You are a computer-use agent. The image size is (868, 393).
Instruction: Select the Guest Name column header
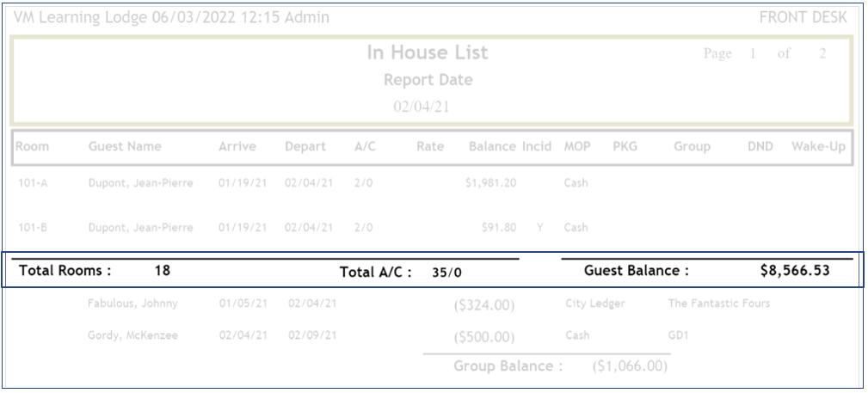coord(125,146)
